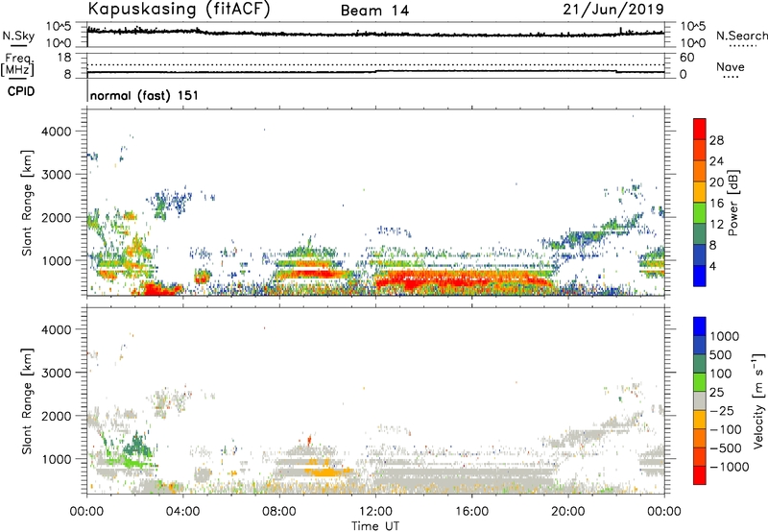Select the 18 MHz frequency tick label
This screenshot has width=768, height=532.
pos(64,58)
